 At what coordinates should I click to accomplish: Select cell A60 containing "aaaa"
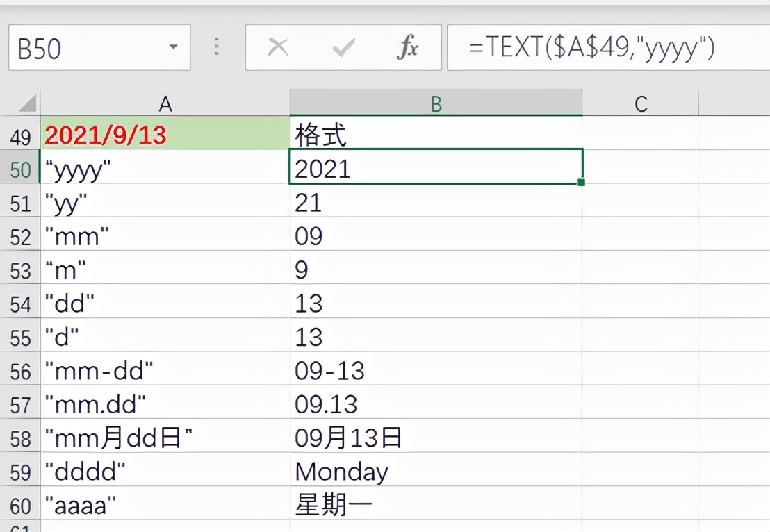pyautogui.click(x=165, y=505)
